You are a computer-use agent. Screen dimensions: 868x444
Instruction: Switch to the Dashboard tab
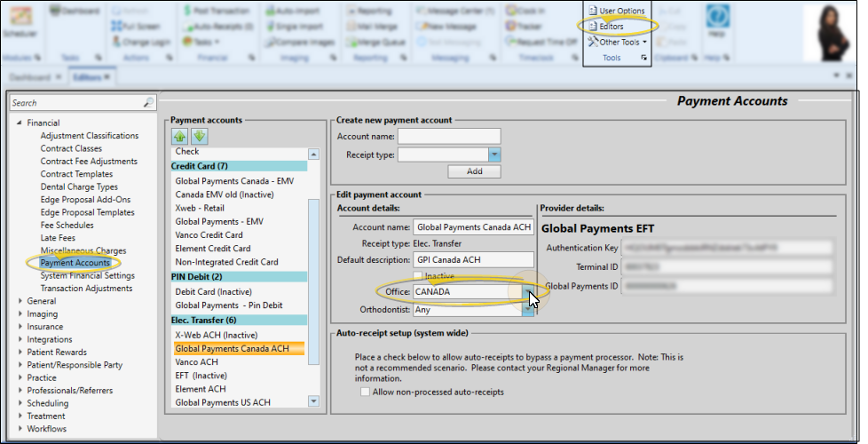point(30,77)
